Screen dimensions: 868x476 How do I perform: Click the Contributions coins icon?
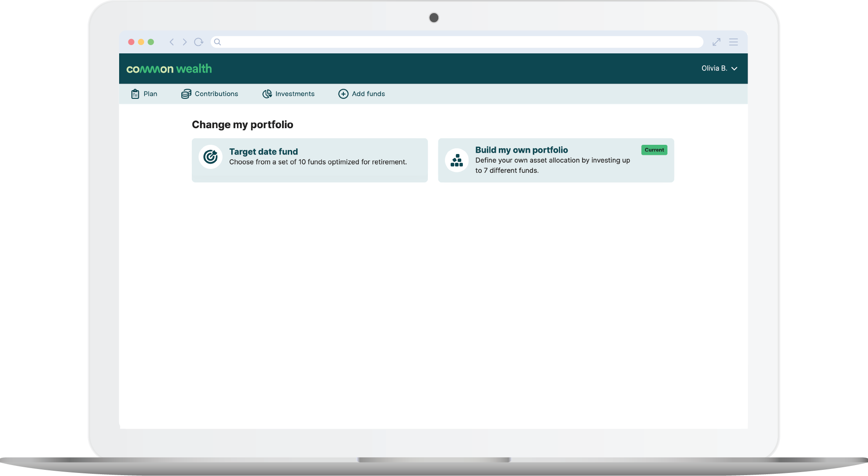186,94
